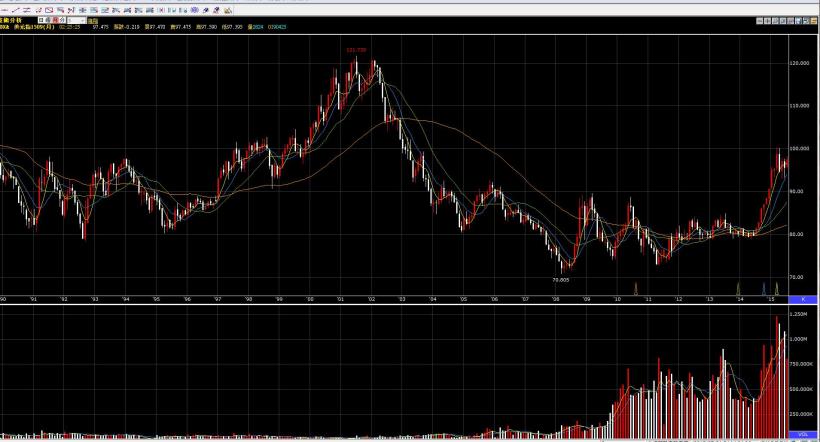820x442 pixels.
Task: Click the event marker at '14 on time axis
Action: [738, 289]
